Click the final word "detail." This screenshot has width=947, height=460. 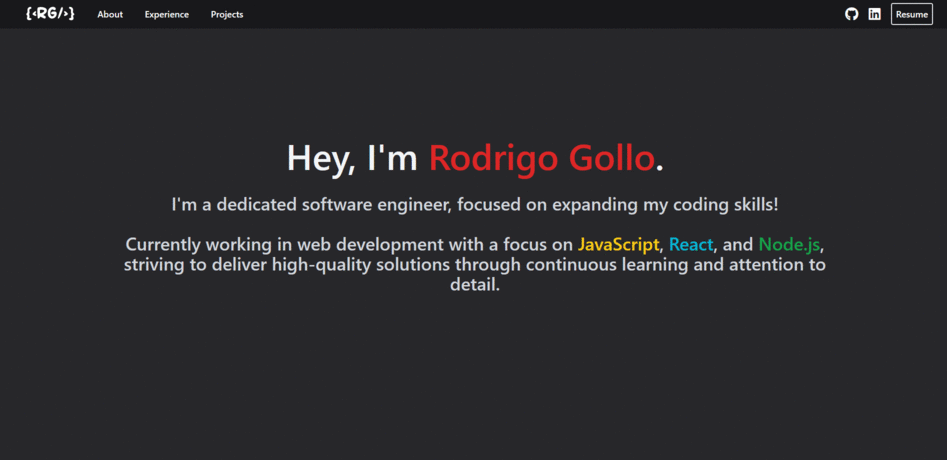[x=474, y=285]
